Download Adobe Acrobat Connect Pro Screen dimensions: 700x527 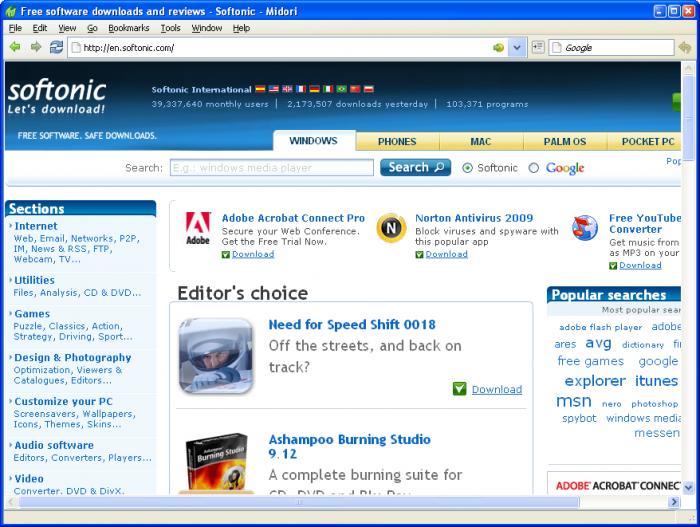(x=253, y=254)
